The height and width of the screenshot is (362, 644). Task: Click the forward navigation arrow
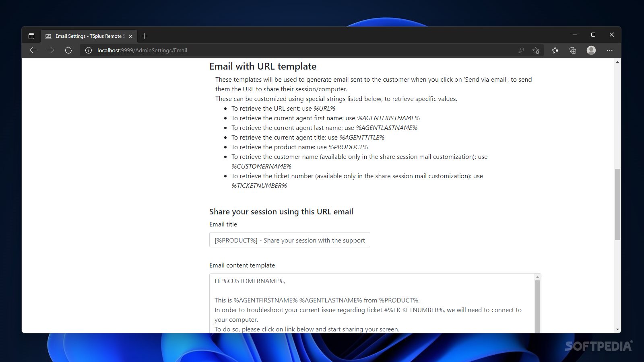pos(51,50)
